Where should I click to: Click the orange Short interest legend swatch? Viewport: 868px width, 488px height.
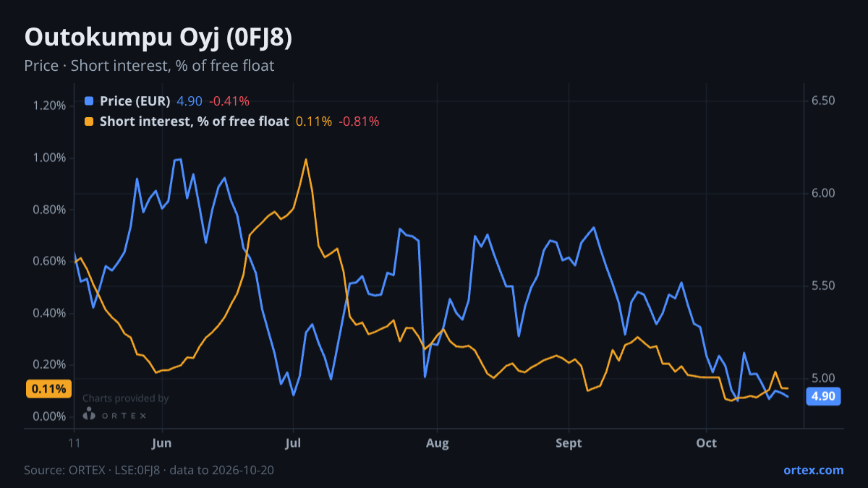[x=89, y=121]
